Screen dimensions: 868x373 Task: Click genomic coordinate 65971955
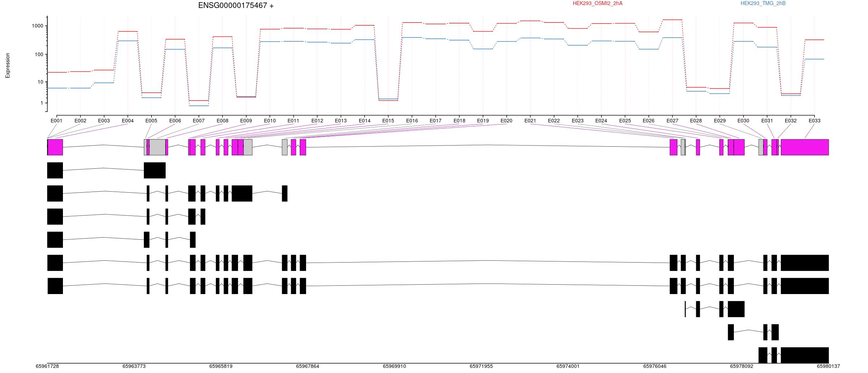(x=481, y=366)
